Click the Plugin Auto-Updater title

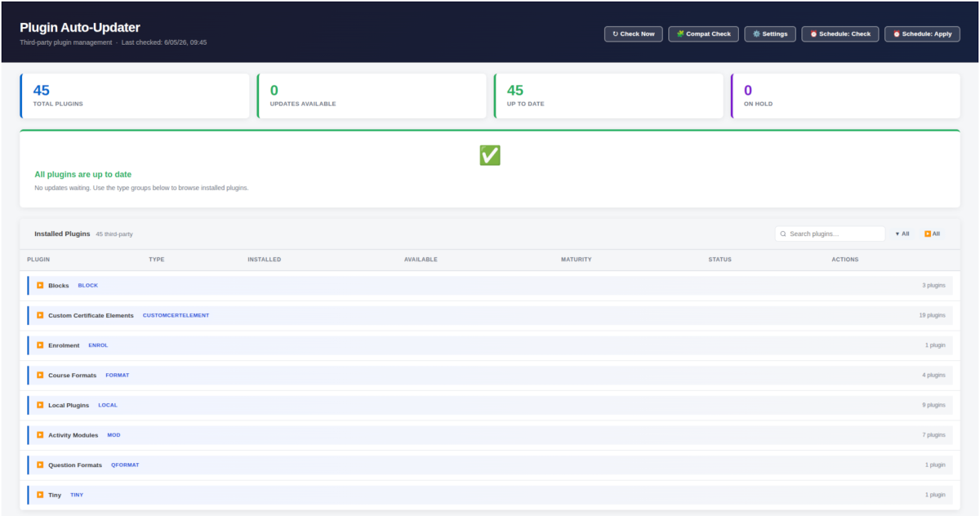(80, 28)
